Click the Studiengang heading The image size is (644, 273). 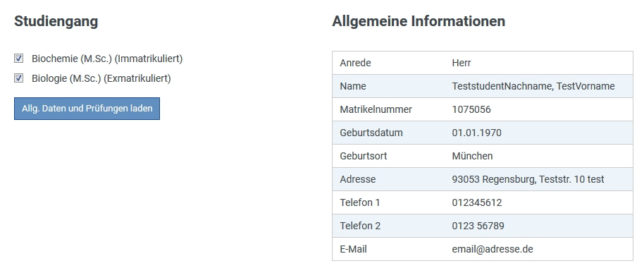pos(56,21)
